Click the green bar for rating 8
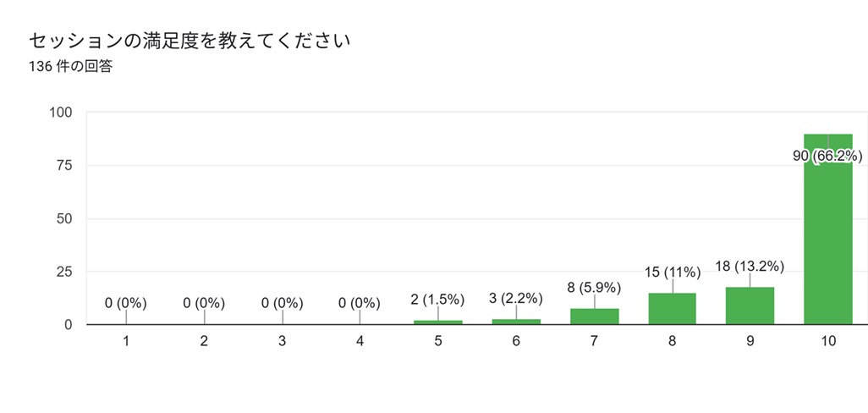 [x=672, y=309]
